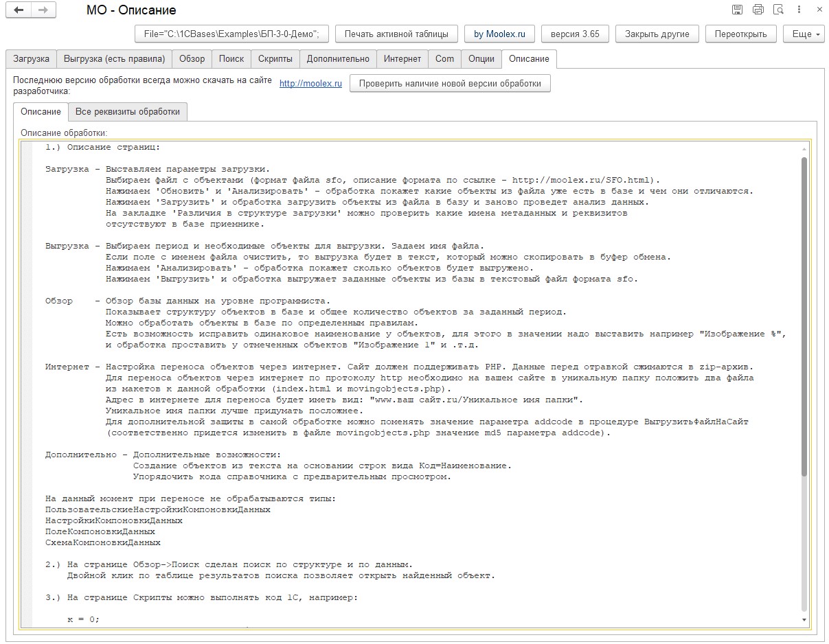Switch to Выгрузка (есть правила) tab
The image size is (829, 644).
click(x=114, y=59)
